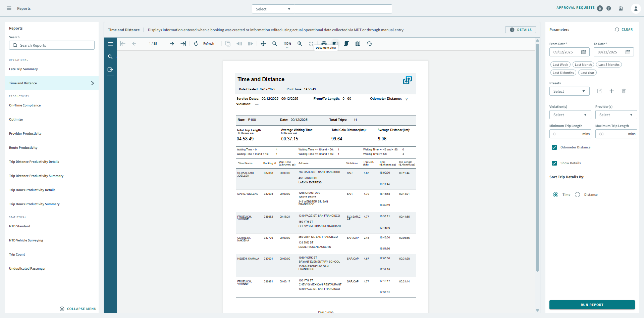Viewport: 644px width, 318px height.
Task: Select the NTD Standard report
Action: point(19,226)
